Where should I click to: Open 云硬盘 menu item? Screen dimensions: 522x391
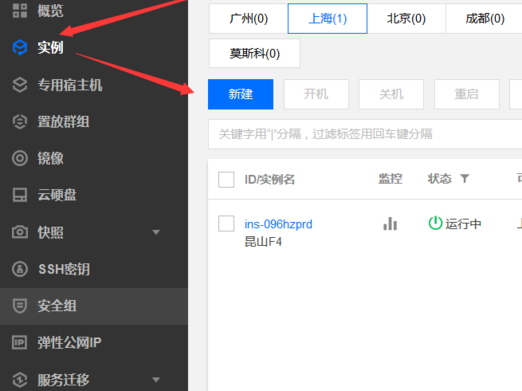click(57, 195)
